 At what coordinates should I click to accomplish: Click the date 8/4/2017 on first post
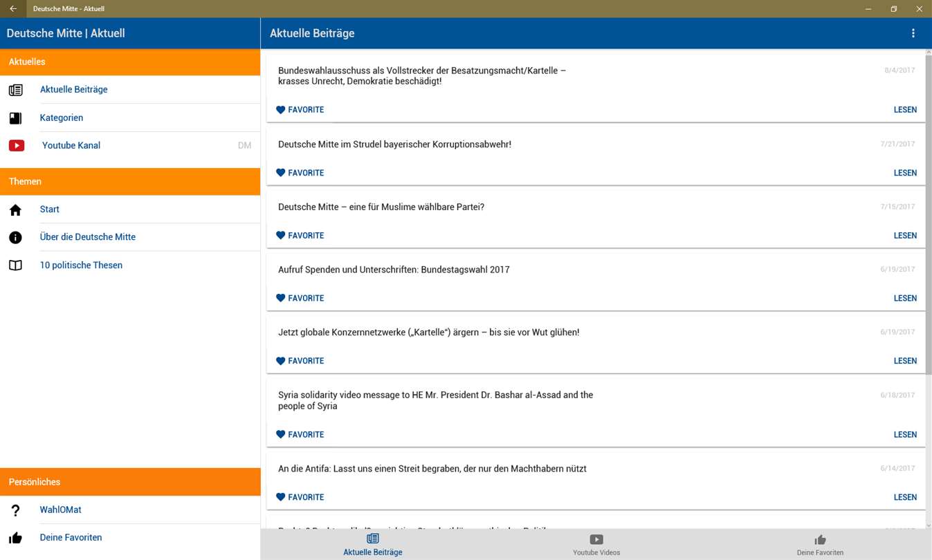899,71
